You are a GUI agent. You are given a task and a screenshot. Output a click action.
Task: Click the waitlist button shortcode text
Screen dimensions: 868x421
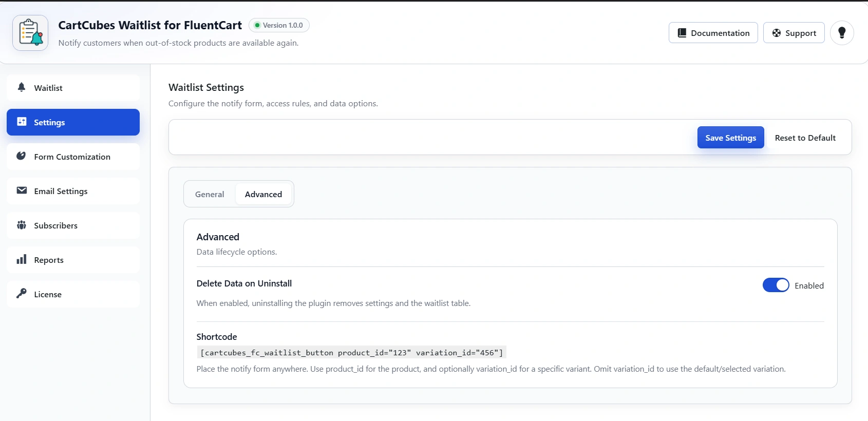coord(352,353)
